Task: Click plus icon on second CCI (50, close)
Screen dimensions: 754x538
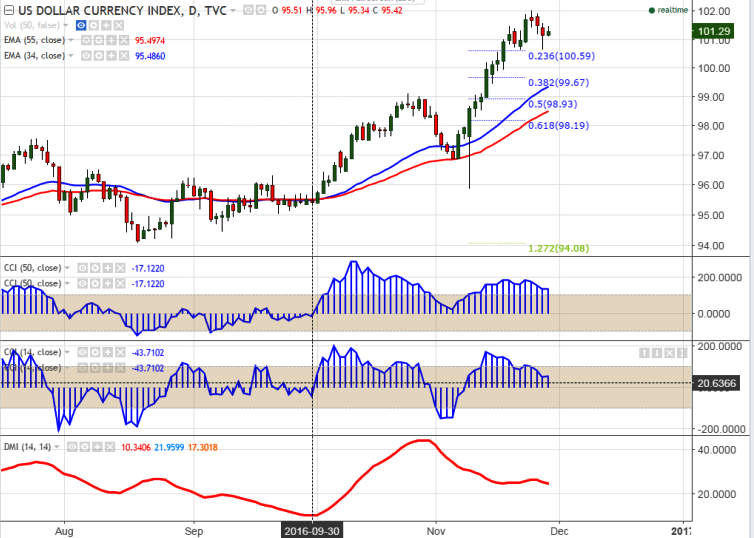Action: click(x=108, y=284)
